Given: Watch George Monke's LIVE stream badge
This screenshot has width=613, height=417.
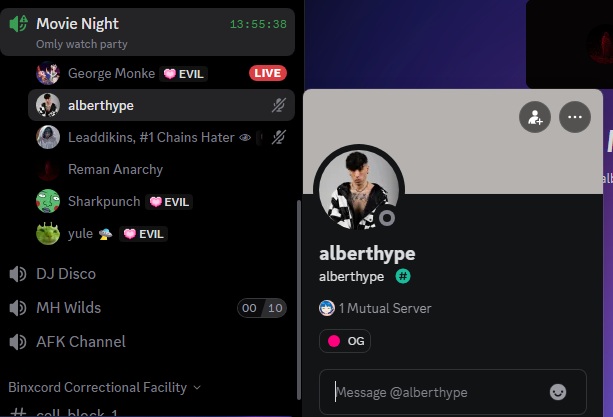Looking at the screenshot, I should click(x=268, y=73).
